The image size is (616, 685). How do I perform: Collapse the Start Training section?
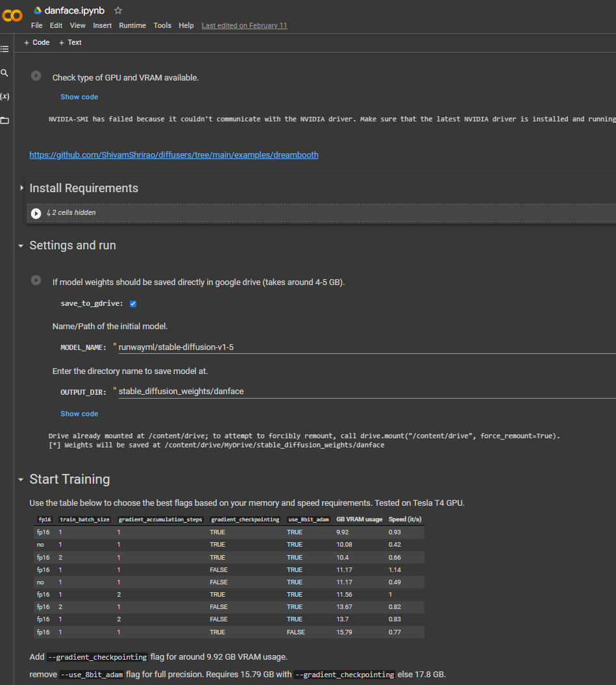[21, 479]
